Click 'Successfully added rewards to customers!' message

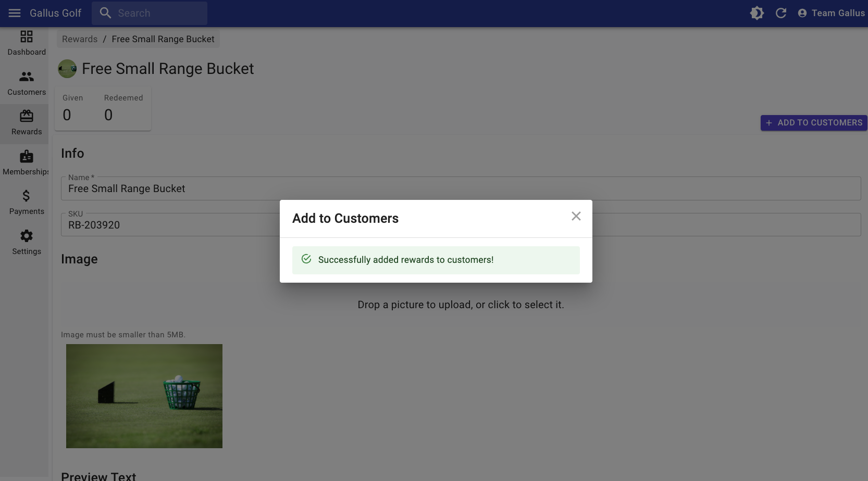point(406,260)
